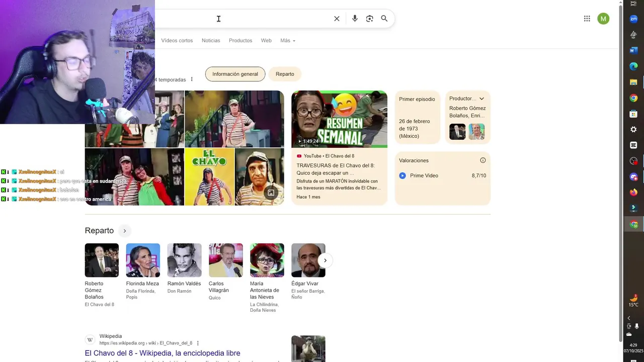Image resolution: width=644 pixels, height=362 pixels.
Task: Open Windows Settings gear in the taskbar
Action: click(x=633, y=129)
